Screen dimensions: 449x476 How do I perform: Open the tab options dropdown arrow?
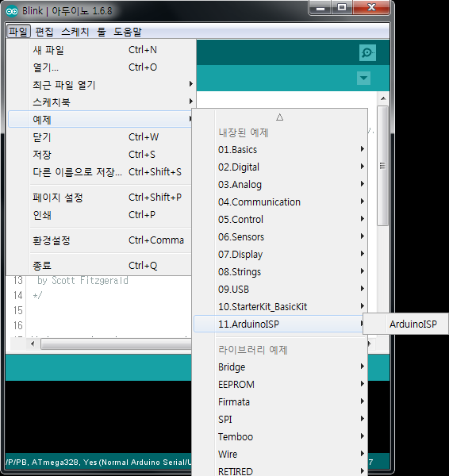coord(363,78)
